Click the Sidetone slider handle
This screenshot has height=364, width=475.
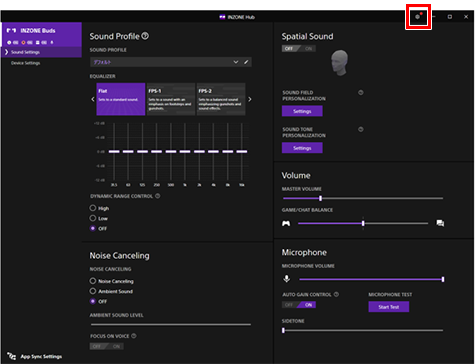[x=283, y=330]
